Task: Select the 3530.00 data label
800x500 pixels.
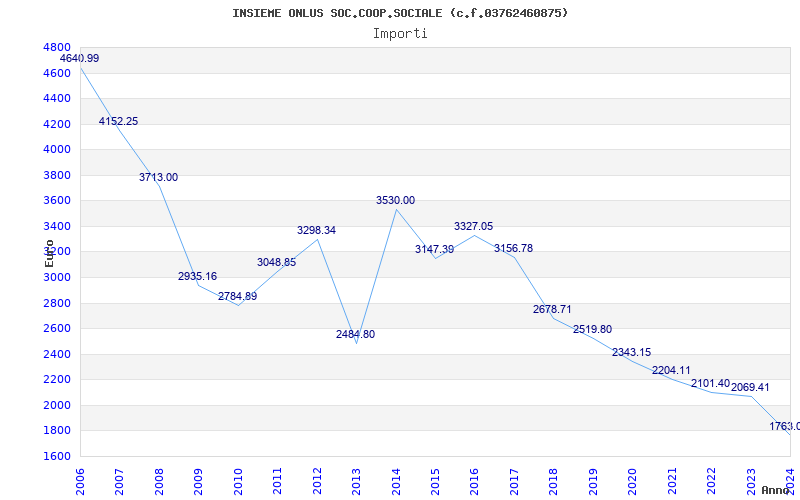Action: click(395, 201)
